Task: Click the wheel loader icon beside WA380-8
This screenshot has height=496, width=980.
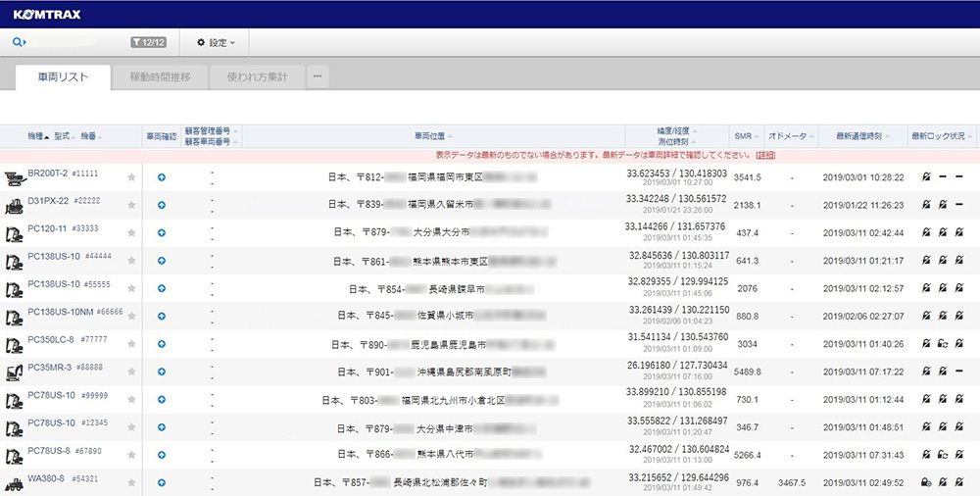Action: point(14,484)
